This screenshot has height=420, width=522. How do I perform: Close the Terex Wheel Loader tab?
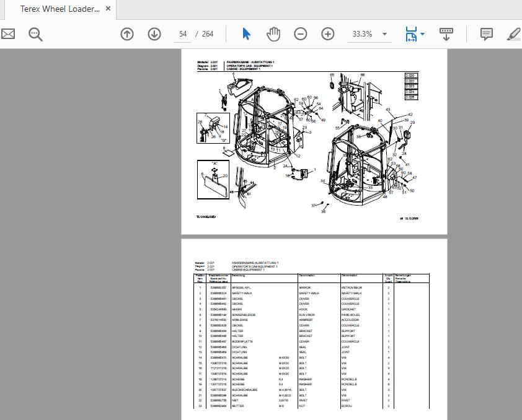click(x=108, y=9)
